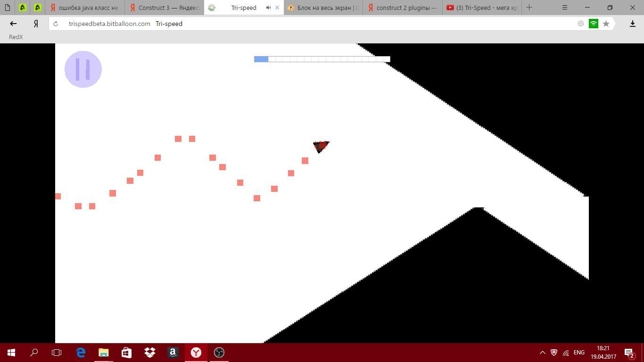Open the browser main menu (hamburger icon)
644x362 pixels.
pyautogui.click(x=565, y=8)
